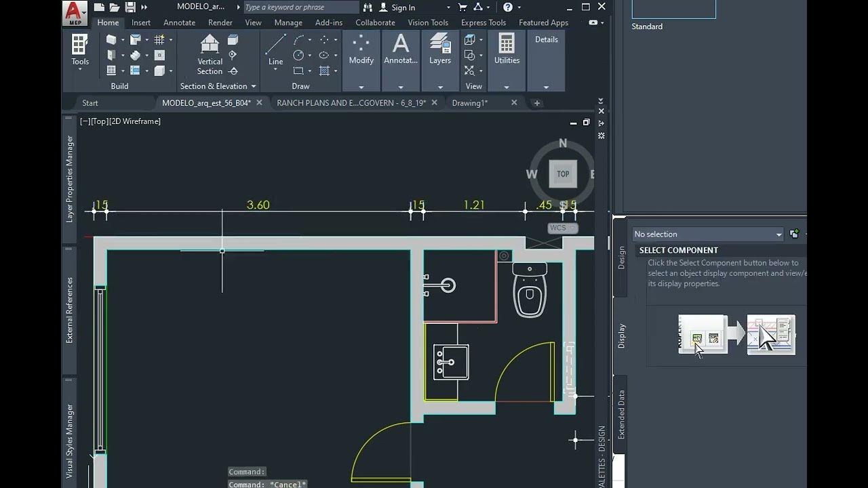This screenshot has height=488, width=868.
Task: Open the No selection dropdown in Properties
Action: tap(708, 234)
